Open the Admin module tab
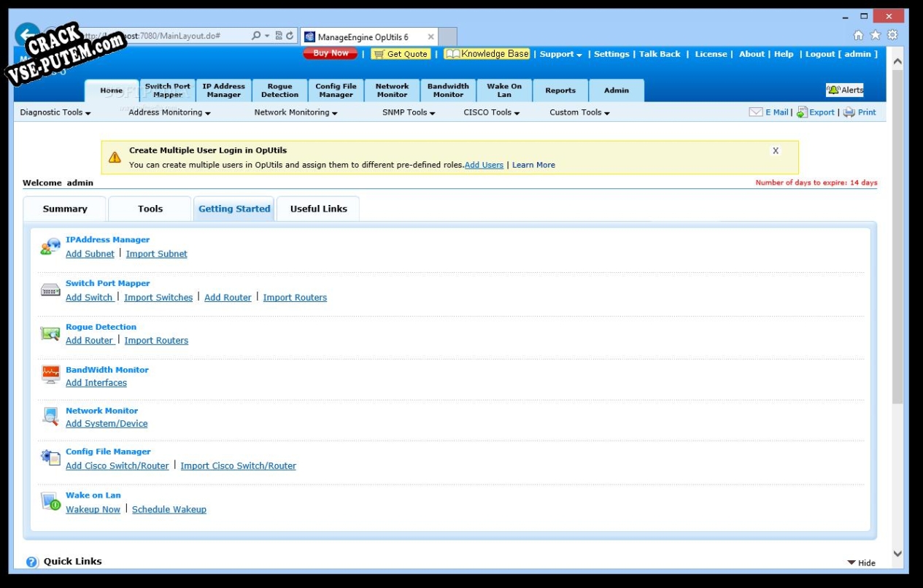Viewport: 923px width, 588px height. [617, 90]
